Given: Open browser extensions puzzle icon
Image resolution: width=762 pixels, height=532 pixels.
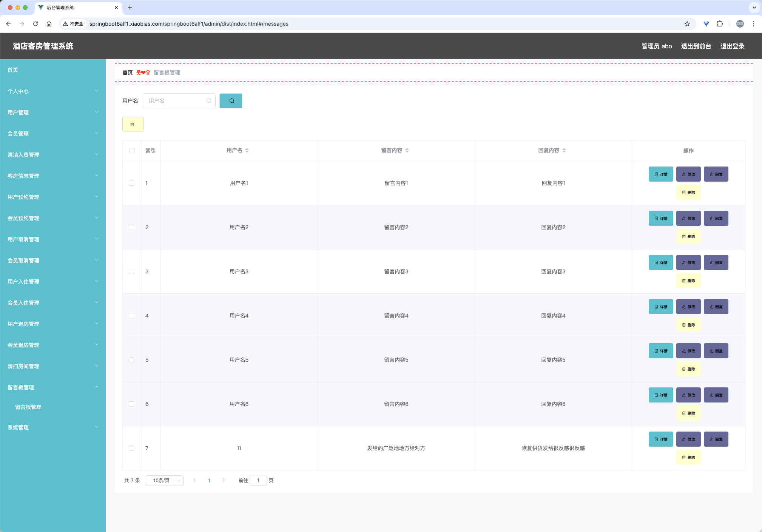Looking at the screenshot, I should [720, 24].
